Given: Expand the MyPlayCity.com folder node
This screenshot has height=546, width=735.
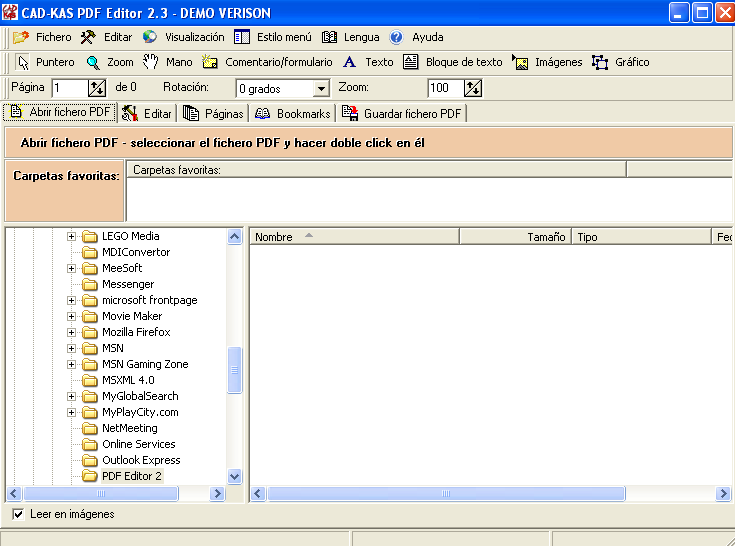Looking at the screenshot, I should pos(71,412).
